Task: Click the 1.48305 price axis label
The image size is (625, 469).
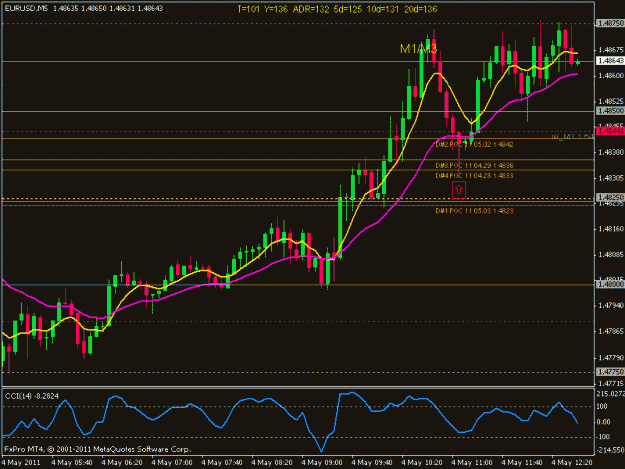Action: 611,178
